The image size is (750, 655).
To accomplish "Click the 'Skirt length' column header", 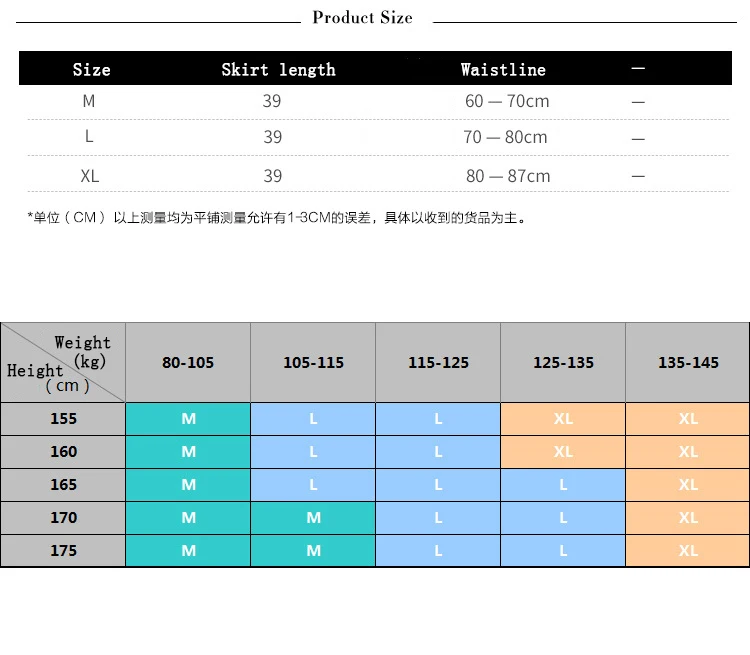I will point(278,70).
